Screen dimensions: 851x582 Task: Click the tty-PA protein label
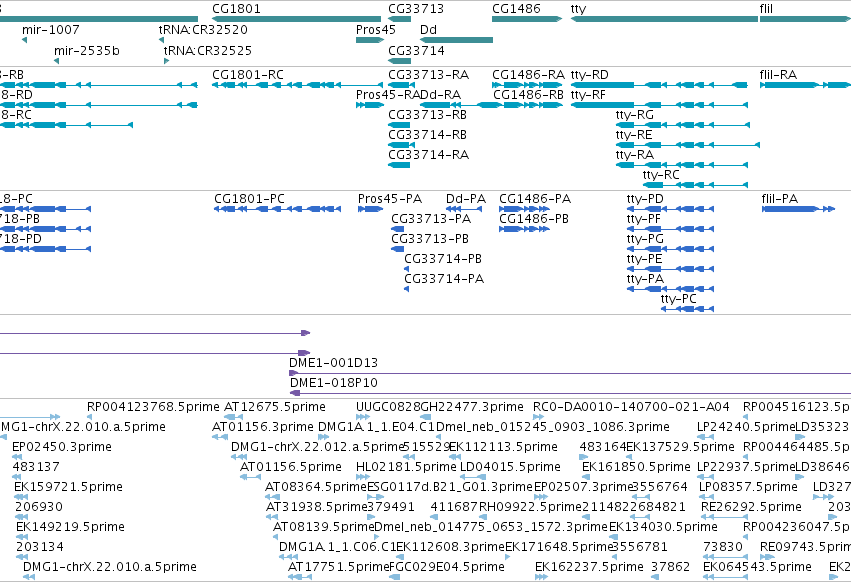click(x=645, y=279)
